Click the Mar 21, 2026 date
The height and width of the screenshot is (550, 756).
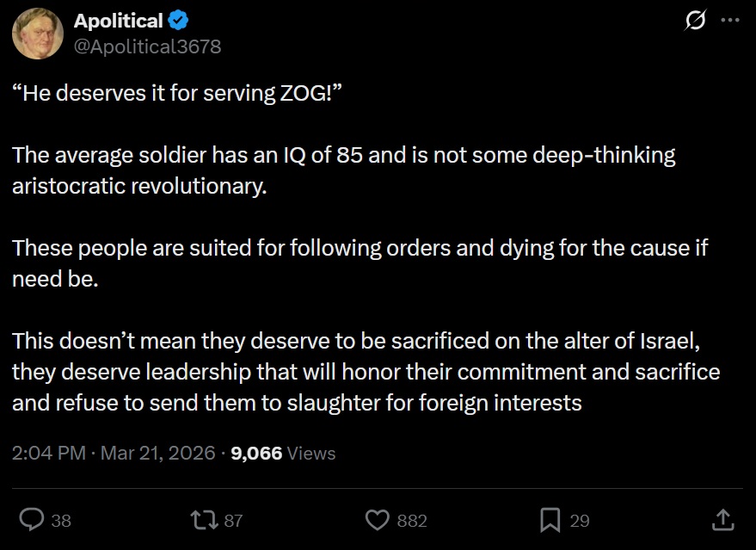157,453
